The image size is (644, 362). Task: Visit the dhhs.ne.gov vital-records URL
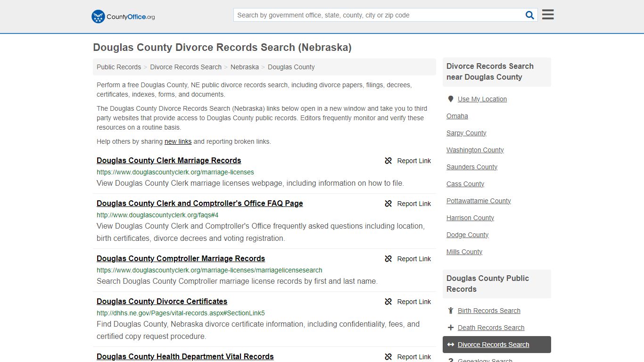point(181,313)
